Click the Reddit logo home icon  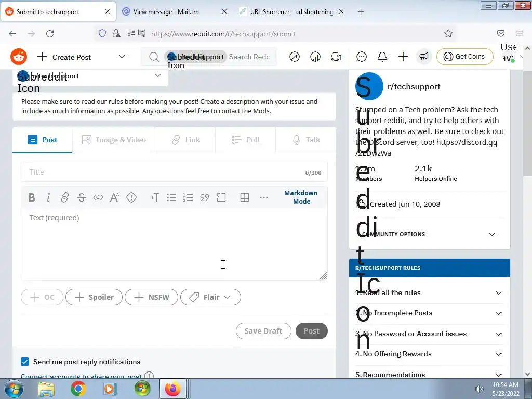pos(19,57)
